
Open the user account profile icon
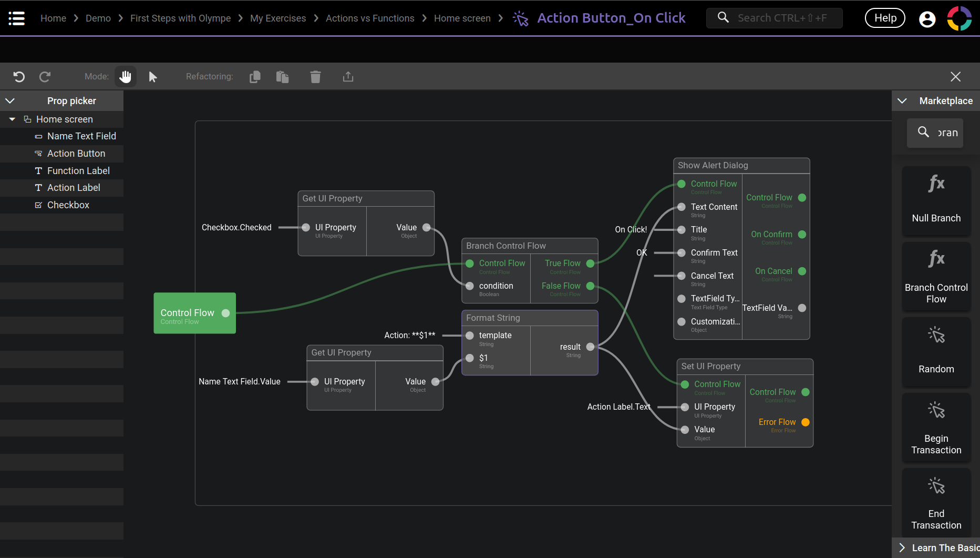[927, 19]
